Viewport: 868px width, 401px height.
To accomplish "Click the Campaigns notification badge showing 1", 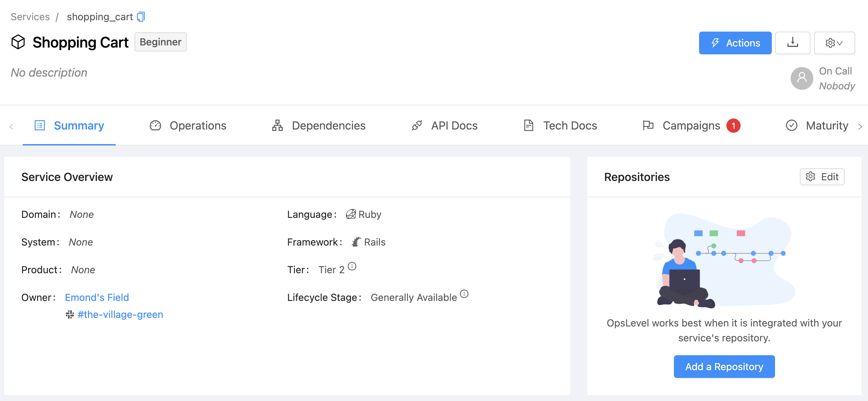I will click(x=733, y=126).
